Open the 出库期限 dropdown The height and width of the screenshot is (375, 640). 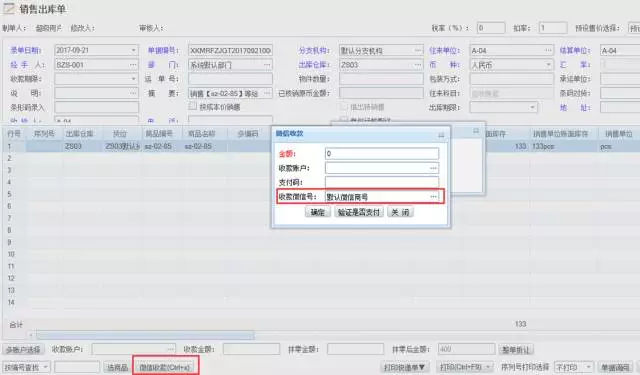pyautogui.click(x=532, y=107)
